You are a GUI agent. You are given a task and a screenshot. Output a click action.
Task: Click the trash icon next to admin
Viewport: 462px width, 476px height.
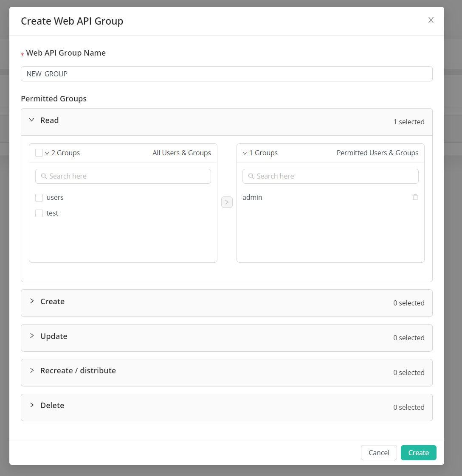(415, 197)
